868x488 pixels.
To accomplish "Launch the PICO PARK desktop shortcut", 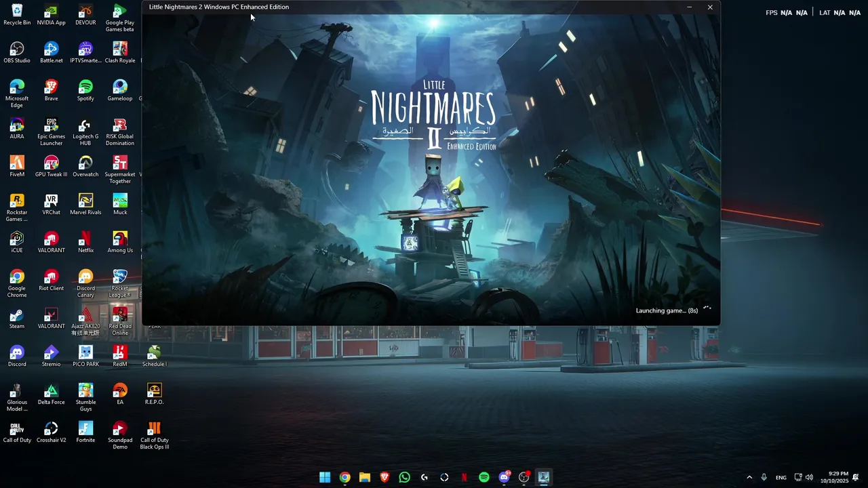I will 85,357.
